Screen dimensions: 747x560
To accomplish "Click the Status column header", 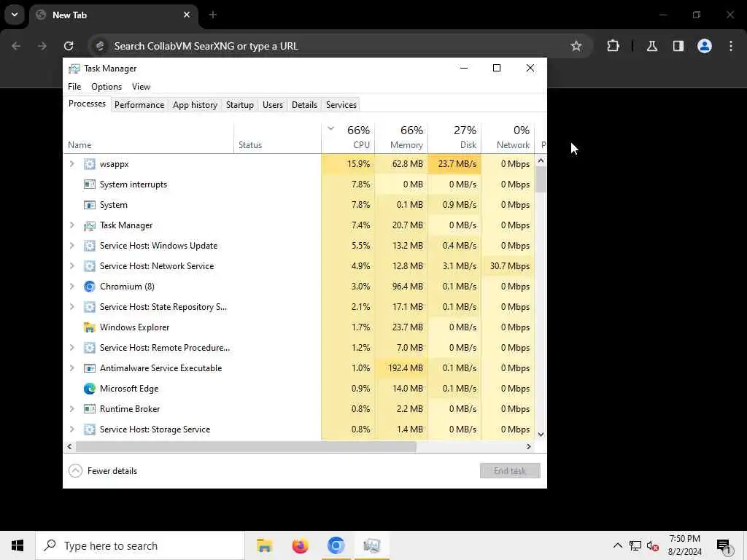I will 278,138.
